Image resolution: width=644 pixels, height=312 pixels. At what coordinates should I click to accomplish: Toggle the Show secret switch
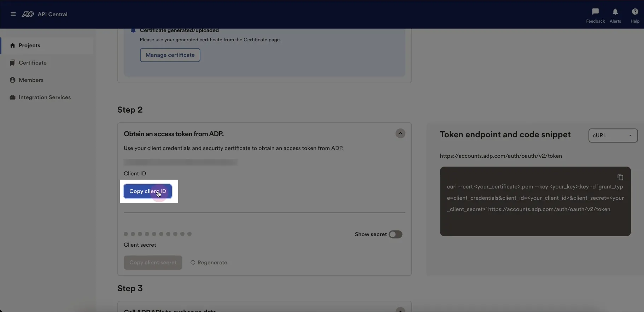(x=395, y=234)
